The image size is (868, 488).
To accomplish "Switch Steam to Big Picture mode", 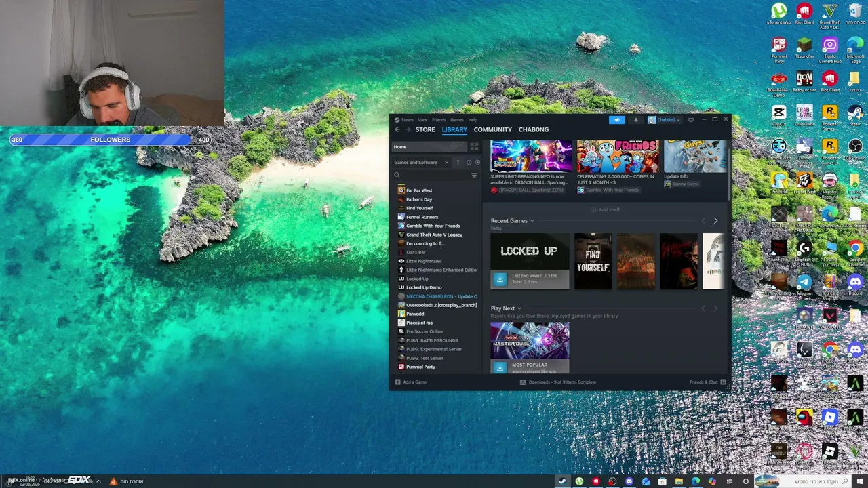I will [690, 120].
